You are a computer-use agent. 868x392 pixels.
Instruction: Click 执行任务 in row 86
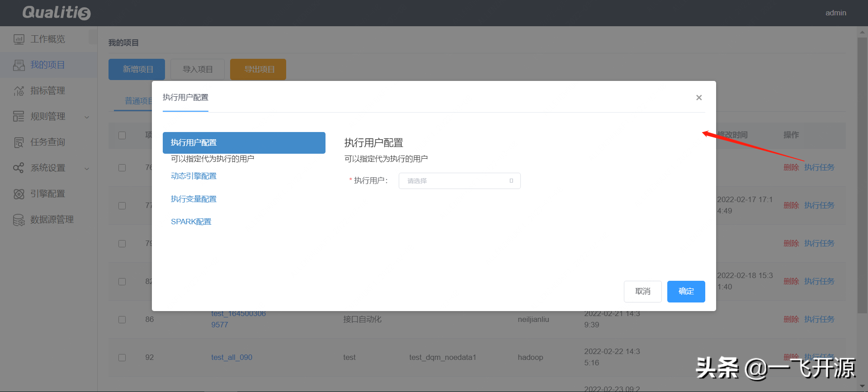819,320
